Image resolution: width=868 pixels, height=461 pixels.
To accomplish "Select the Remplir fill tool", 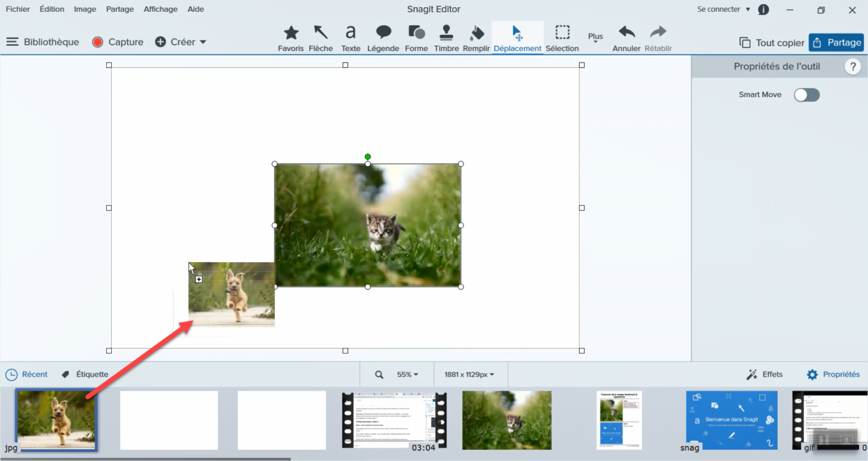I will point(476,38).
